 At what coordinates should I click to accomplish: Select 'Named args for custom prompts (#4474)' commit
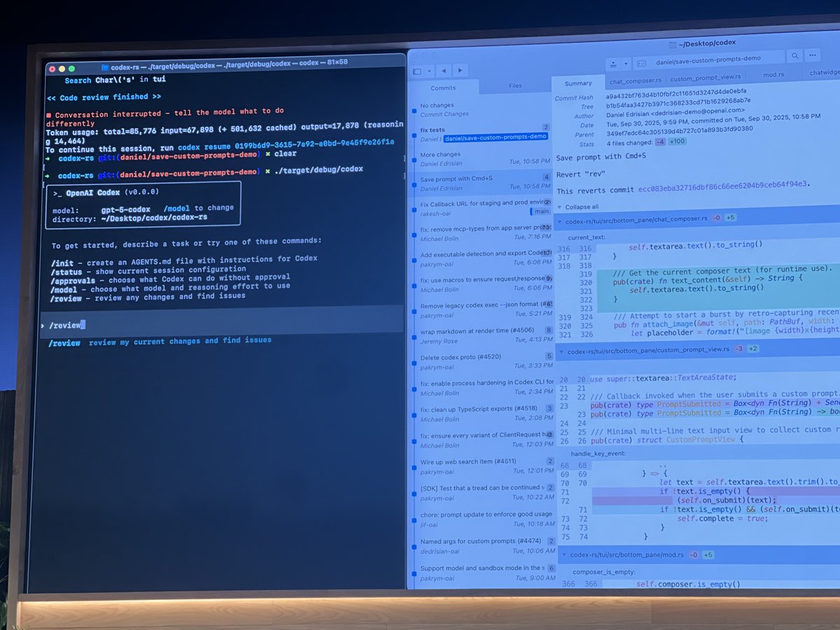coord(483,545)
